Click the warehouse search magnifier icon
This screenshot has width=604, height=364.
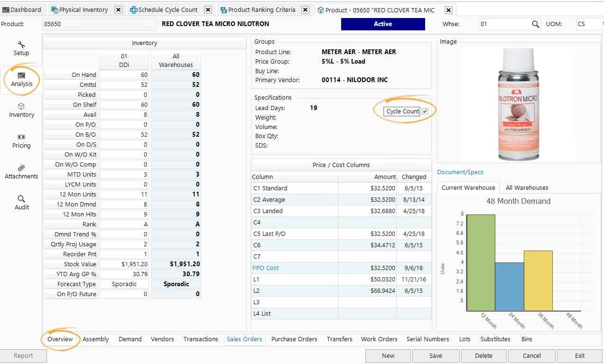[x=535, y=24]
